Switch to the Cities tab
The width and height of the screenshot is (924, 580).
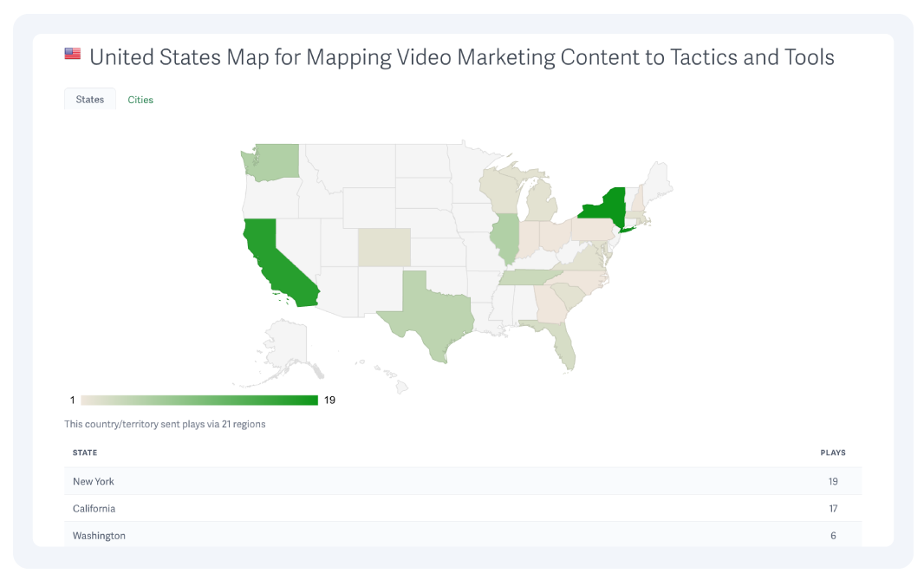(140, 99)
